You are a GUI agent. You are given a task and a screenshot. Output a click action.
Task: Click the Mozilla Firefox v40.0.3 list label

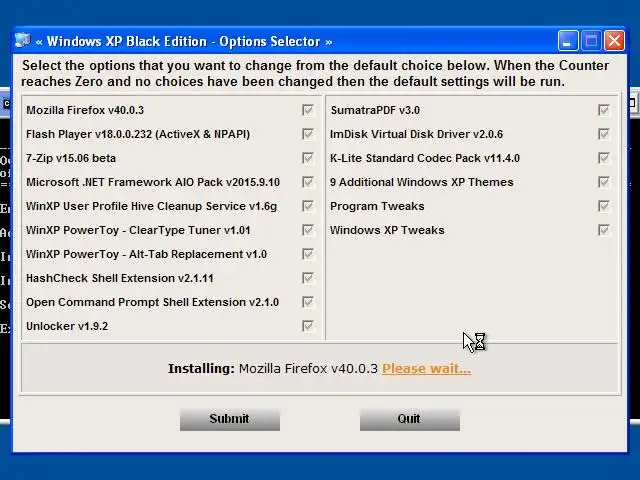pos(85,110)
